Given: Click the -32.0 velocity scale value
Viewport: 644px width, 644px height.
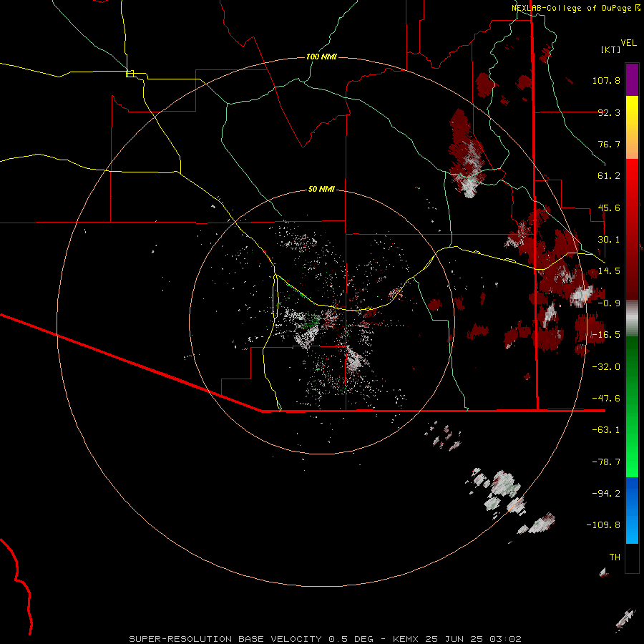Looking at the screenshot, I should coord(606,367).
